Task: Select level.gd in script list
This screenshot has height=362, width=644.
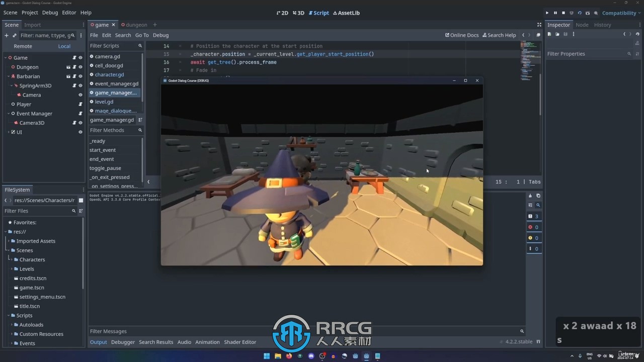Action: tap(104, 102)
